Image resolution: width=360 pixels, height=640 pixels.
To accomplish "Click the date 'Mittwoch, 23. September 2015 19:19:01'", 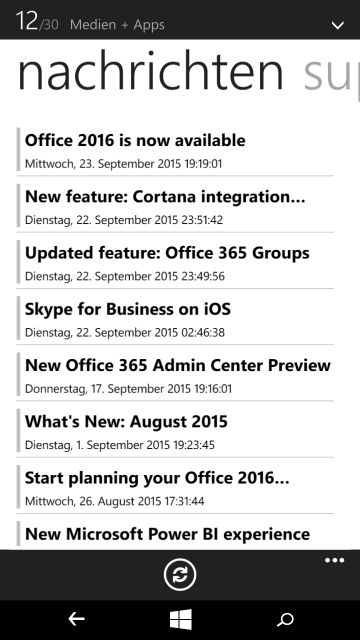I will 124,164.
